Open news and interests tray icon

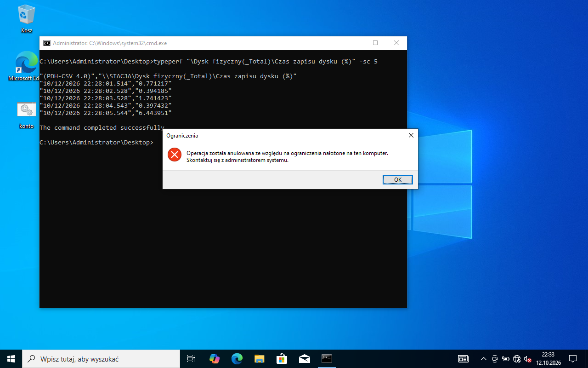(464, 359)
